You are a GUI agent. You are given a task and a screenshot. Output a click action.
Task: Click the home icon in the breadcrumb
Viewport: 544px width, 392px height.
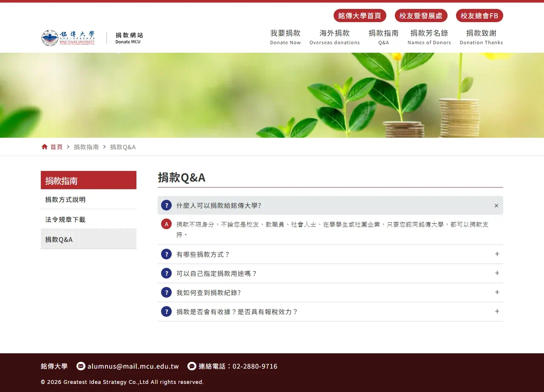coord(44,146)
